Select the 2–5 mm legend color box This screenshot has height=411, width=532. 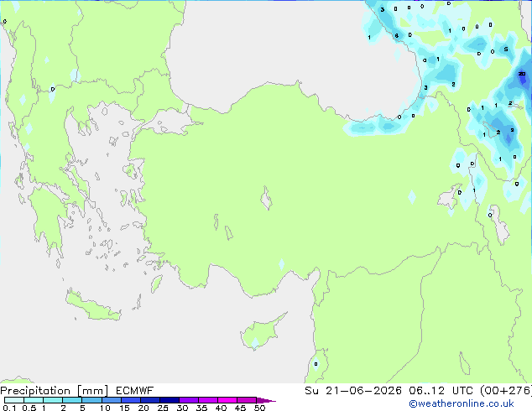pos(72,400)
